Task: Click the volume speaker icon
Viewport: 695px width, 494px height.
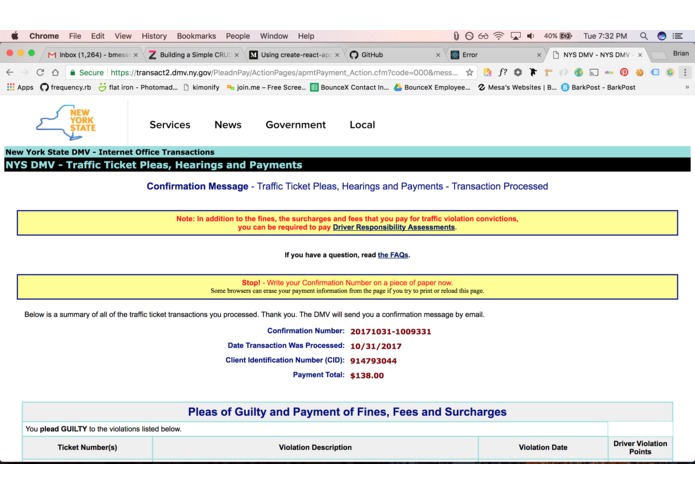Action: 531,36
